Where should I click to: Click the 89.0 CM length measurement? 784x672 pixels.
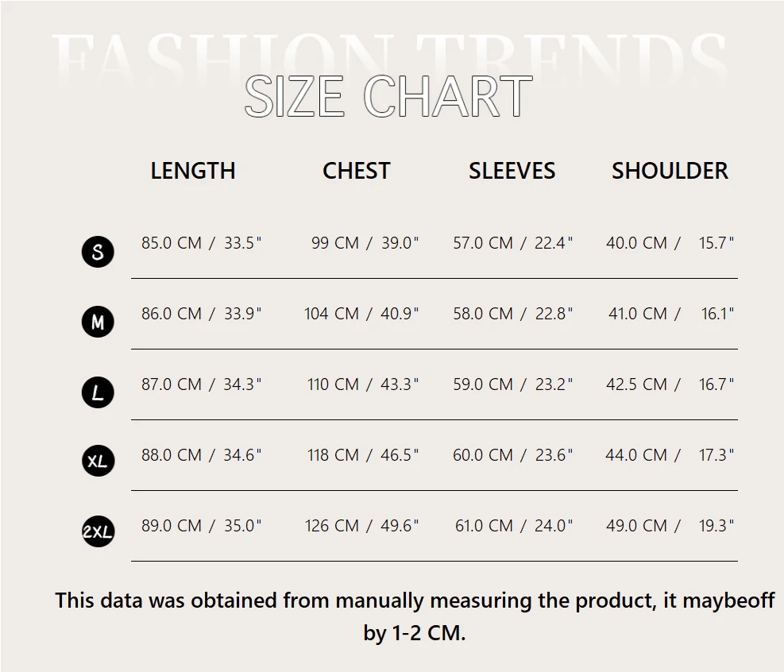click(172, 526)
